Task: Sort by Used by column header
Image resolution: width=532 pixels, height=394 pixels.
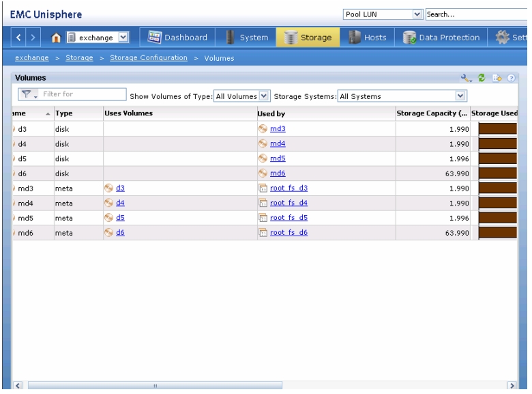Action: click(x=326, y=113)
